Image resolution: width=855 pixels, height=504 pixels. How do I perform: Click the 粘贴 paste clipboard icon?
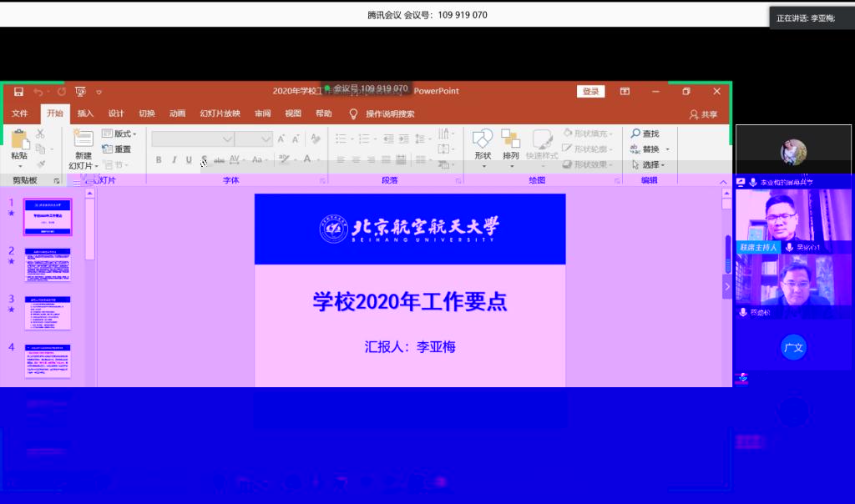point(20,139)
